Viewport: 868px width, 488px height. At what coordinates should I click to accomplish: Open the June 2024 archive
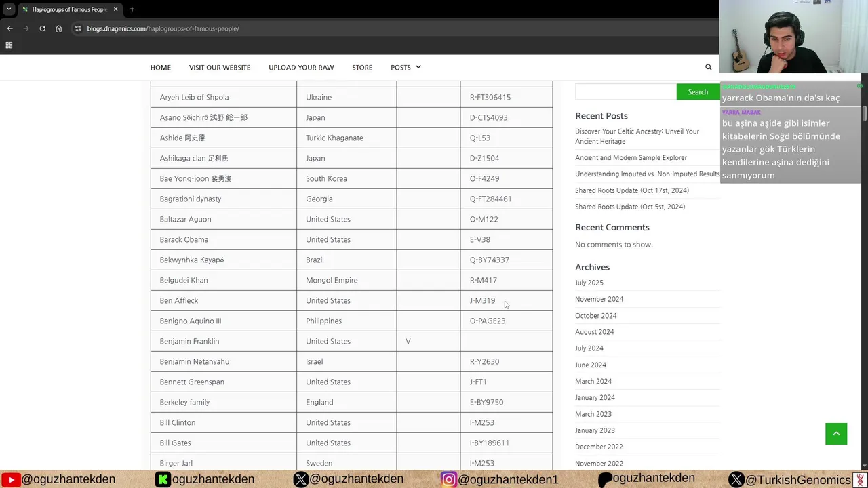[590, 365]
